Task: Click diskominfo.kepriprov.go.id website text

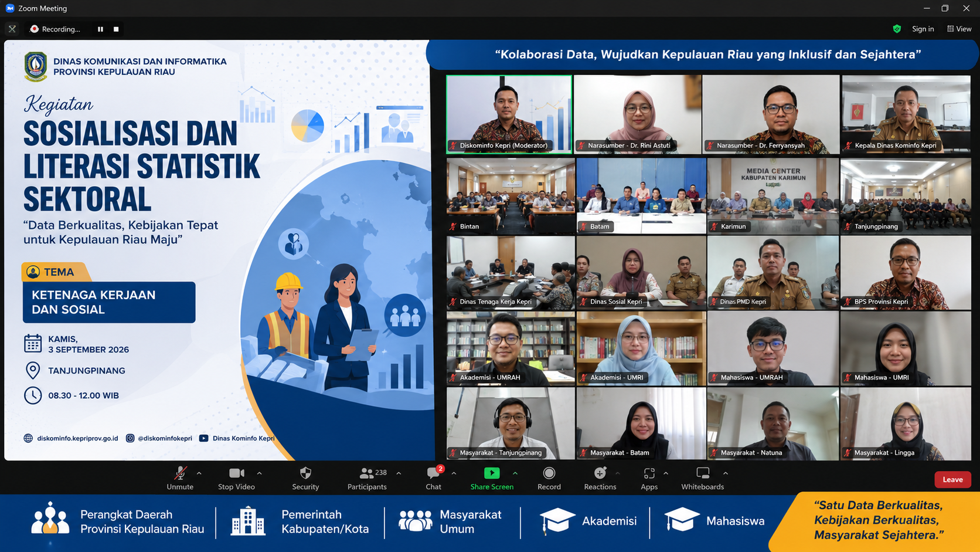Action: 77,438
